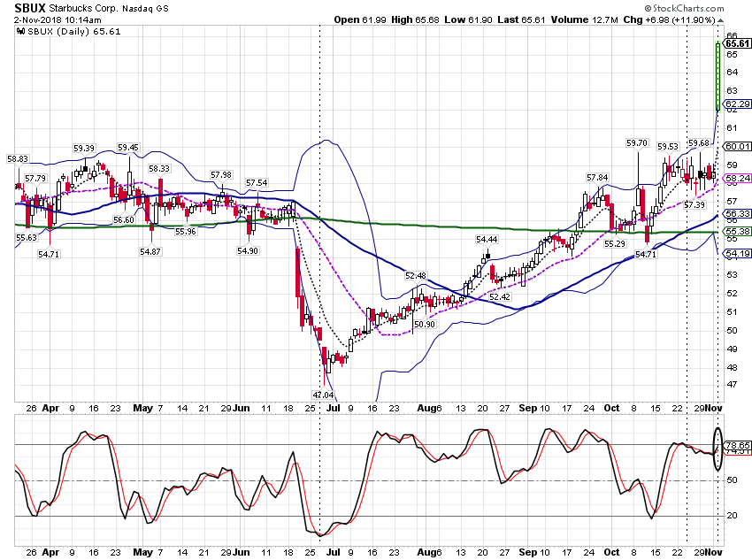Click the green triangle after the Chg value
Viewport: 752px width, 560px height.
pos(720,20)
